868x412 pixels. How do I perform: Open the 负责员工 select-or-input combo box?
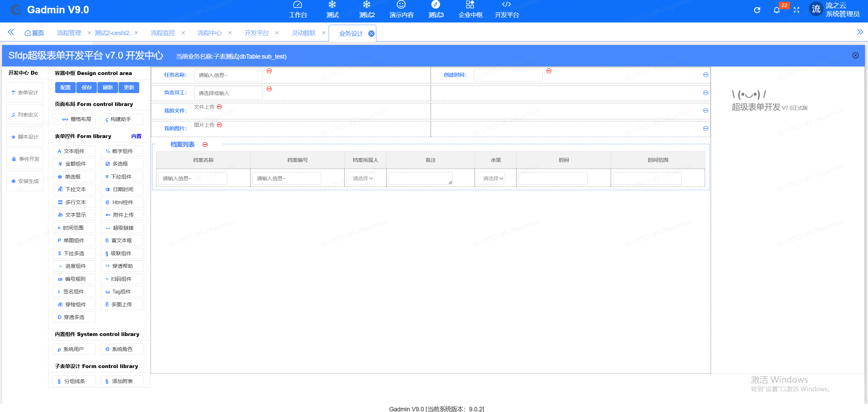[228, 93]
